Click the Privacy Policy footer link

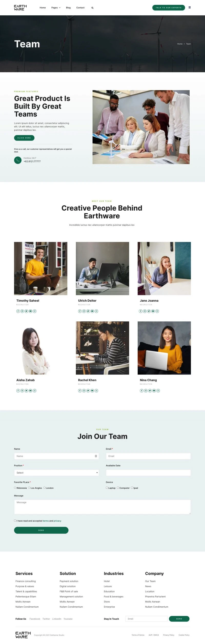(169, 635)
